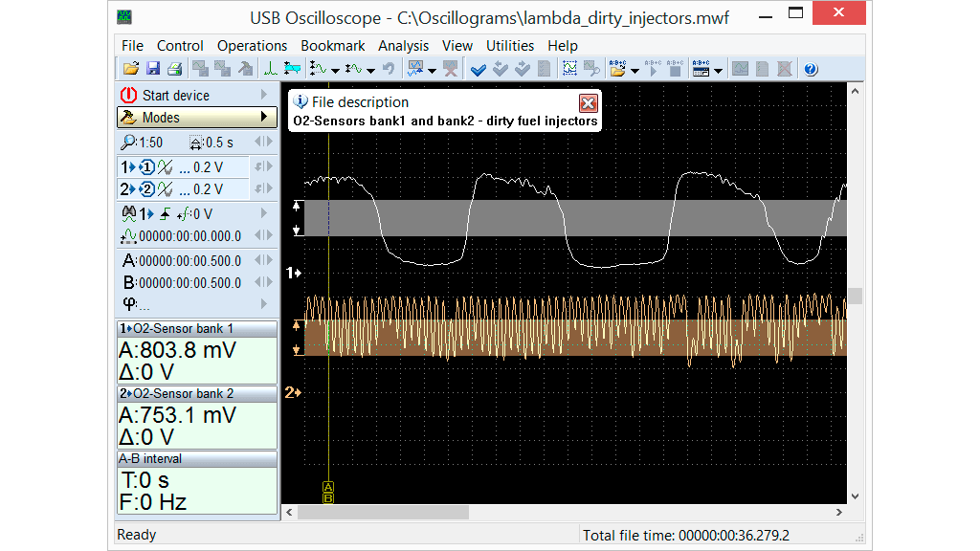
Task: Click channel 2 0.2 V scale value
Action: point(208,189)
